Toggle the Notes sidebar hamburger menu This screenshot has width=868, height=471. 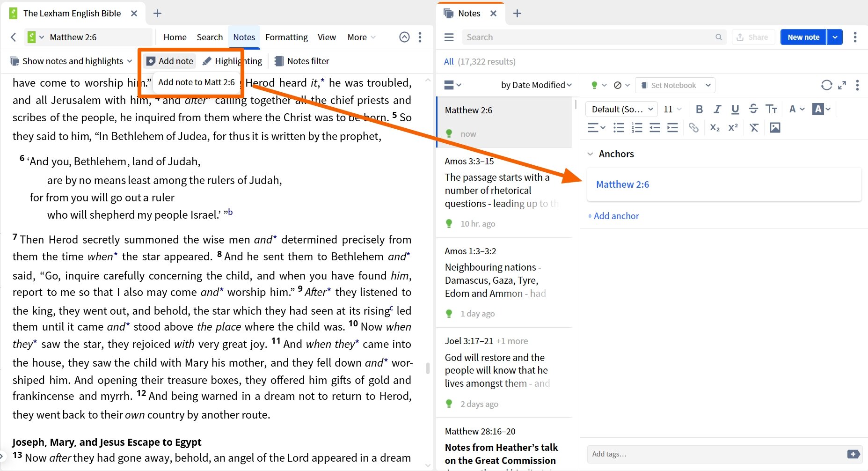coord(449,37)
